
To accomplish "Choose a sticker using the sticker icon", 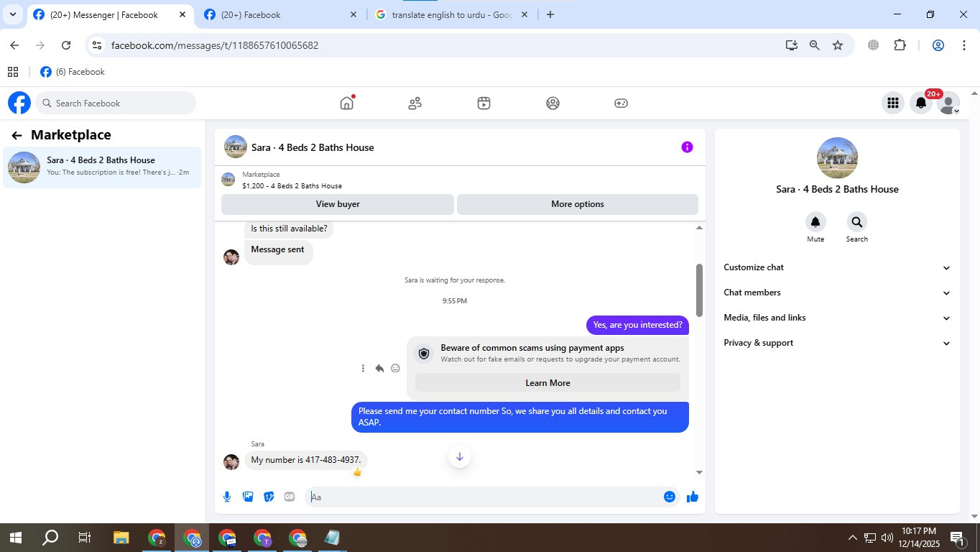I will click(x=269, y=497).
